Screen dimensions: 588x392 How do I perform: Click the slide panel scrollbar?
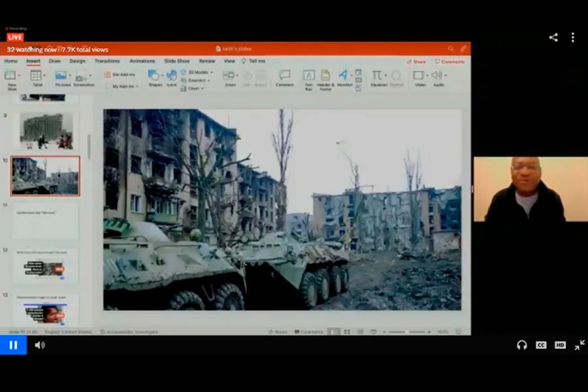[x=89, y=146]
